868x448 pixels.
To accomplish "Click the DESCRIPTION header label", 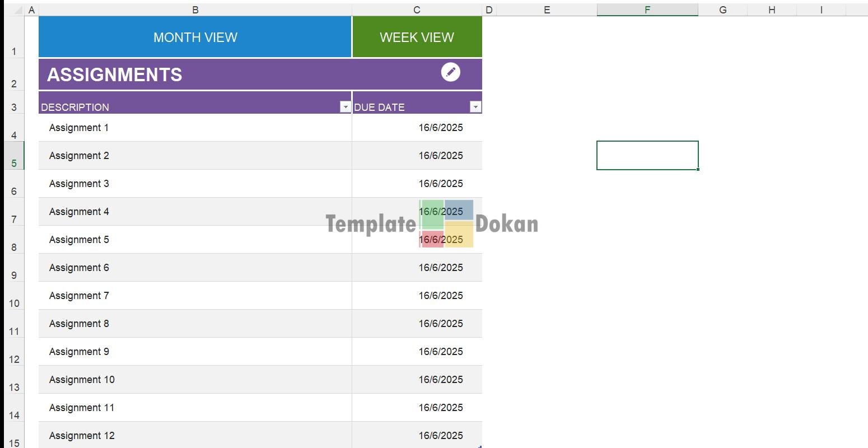I will (75, 107).
